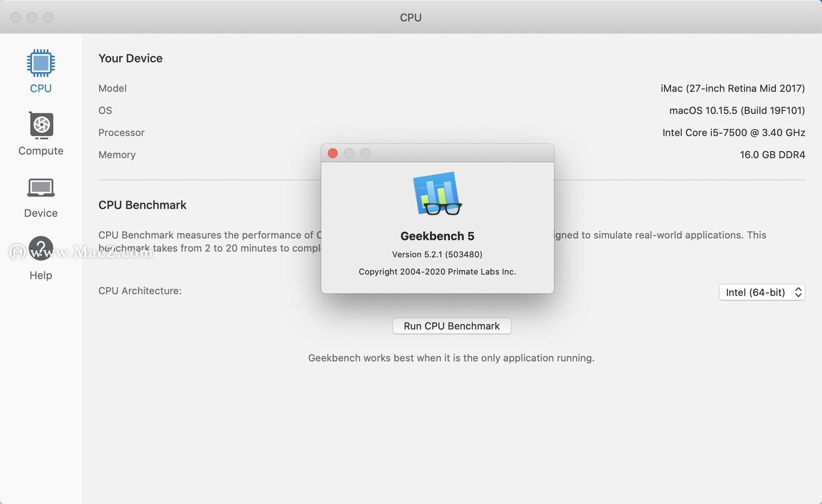Open the Compute benchmark section
822x504 pixels.
41,134
